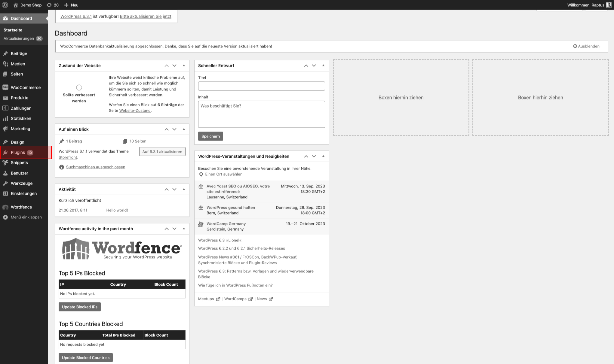The width and height of the screenshot is (614, 364).
Task: Click the Benutzer person icon
Action: click(5, 173)
